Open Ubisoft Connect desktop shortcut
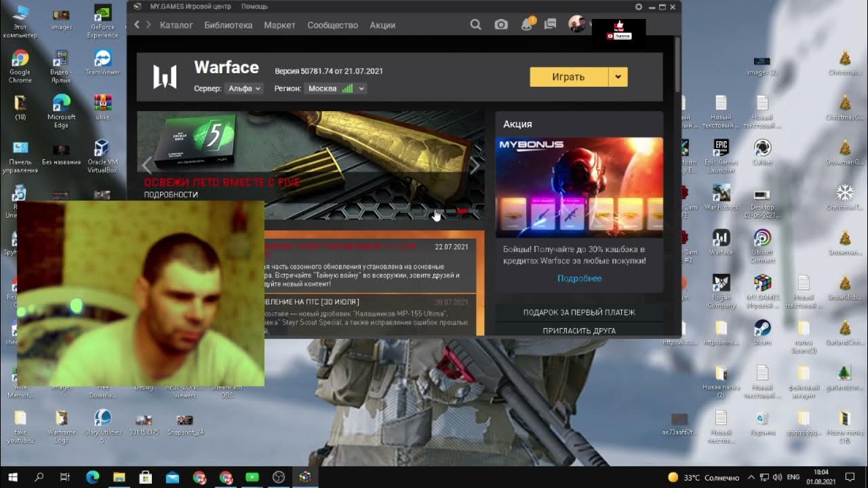The height and width of the screenshot is (488, 868). tap(762, 247)
